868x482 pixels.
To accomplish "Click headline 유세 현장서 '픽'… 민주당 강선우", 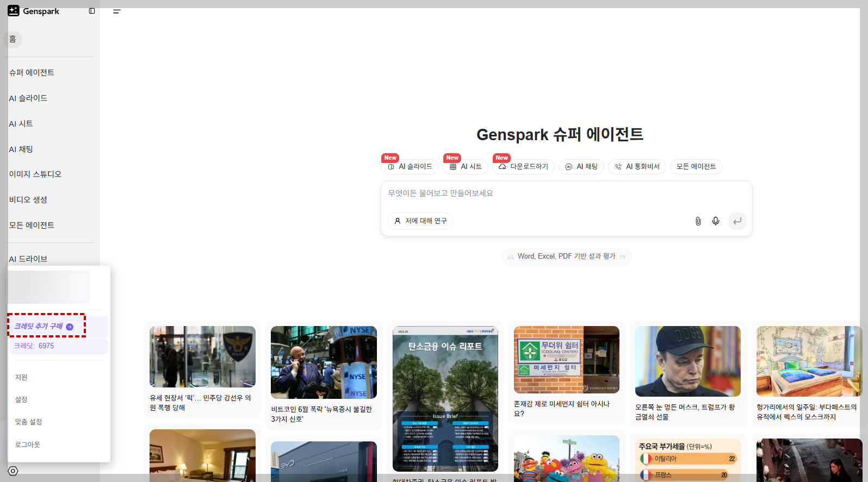I will 200,403.
